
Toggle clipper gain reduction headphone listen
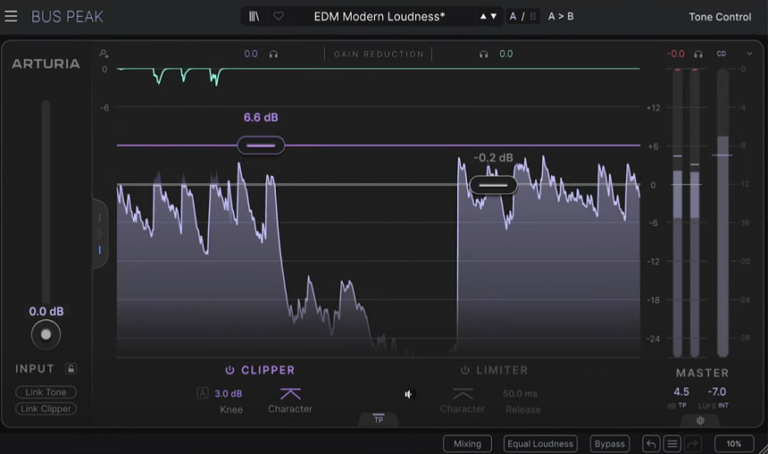(x=273, y=54)
